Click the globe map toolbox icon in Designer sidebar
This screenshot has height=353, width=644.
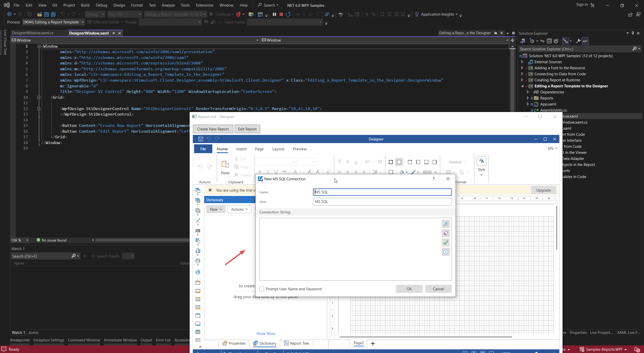[198, 272]
